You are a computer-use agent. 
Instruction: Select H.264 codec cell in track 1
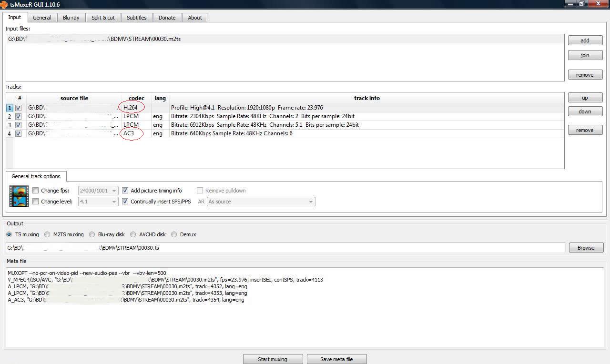tap(136, 108)
